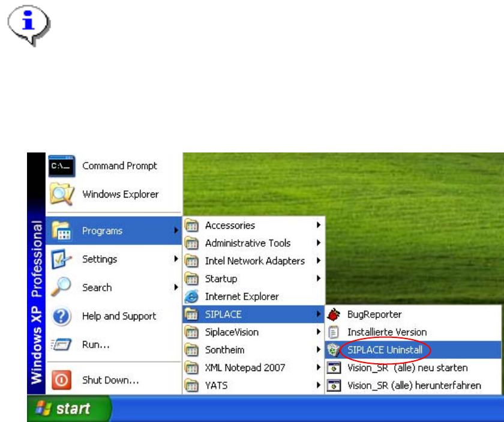504x422 pixels.
Task: Click the SIPLACE folder icon
Action: click(191, 314)
